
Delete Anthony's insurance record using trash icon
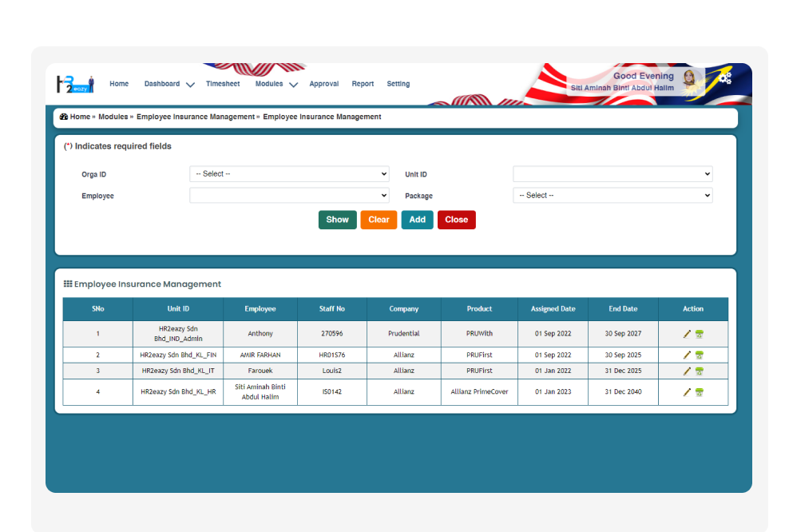(x=700, y=334)
